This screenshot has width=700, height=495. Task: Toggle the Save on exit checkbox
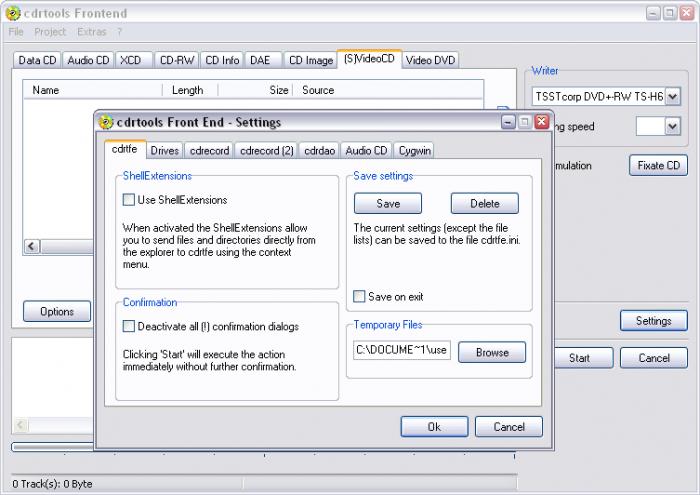tap(359, 296)
